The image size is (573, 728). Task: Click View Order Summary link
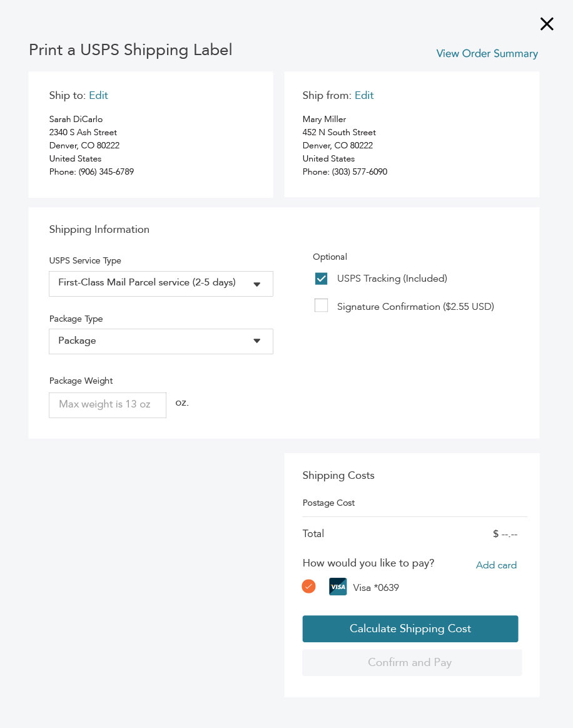click(487, 54)
